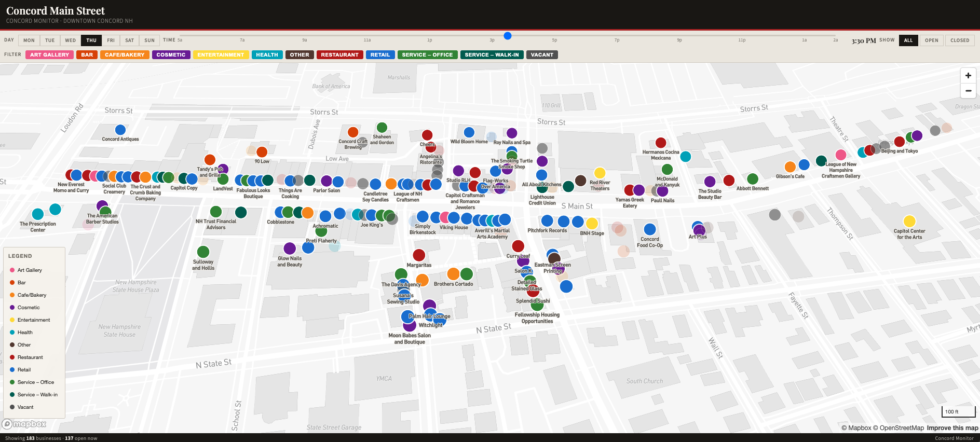Click the Capitol Center for the Arts marker
This screenshot has height=442, width=980.
(909, 222)
